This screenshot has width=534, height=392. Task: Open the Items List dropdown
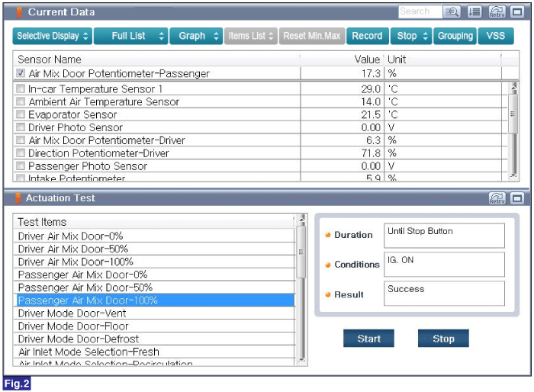251,36
